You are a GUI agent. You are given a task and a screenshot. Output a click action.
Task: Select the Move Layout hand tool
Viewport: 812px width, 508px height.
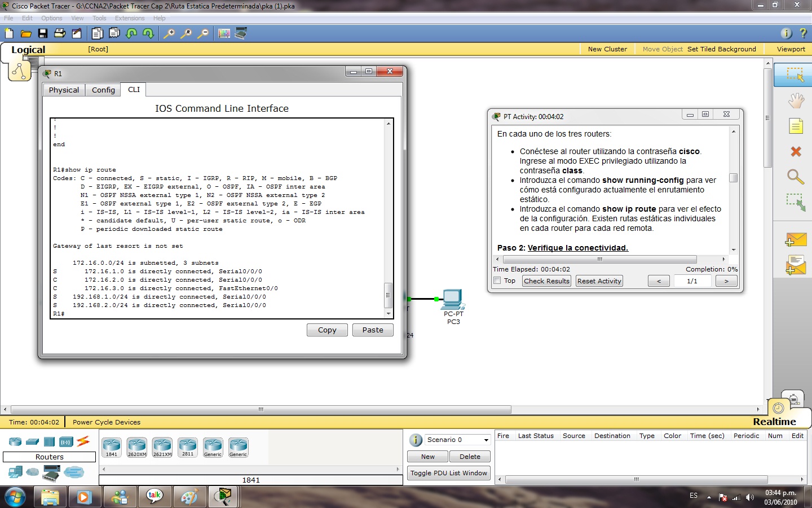(x=796, y=101)
